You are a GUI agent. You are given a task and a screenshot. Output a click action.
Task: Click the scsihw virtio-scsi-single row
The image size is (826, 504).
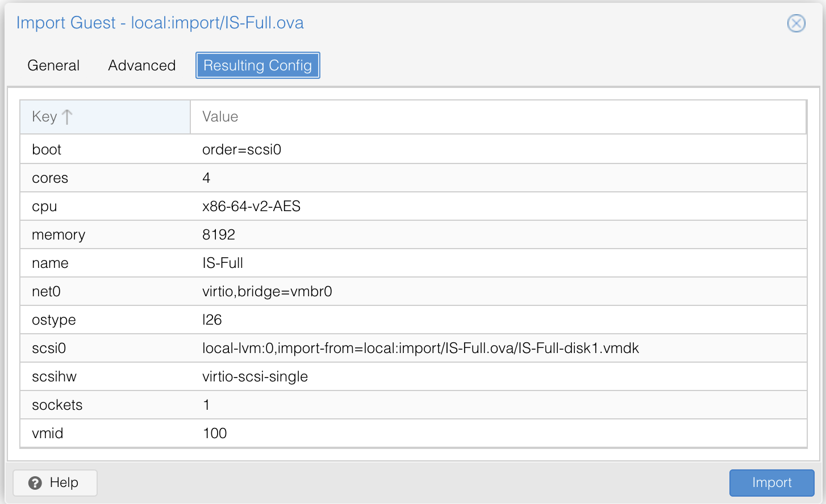pyautogui.click(x=414, y=376)
